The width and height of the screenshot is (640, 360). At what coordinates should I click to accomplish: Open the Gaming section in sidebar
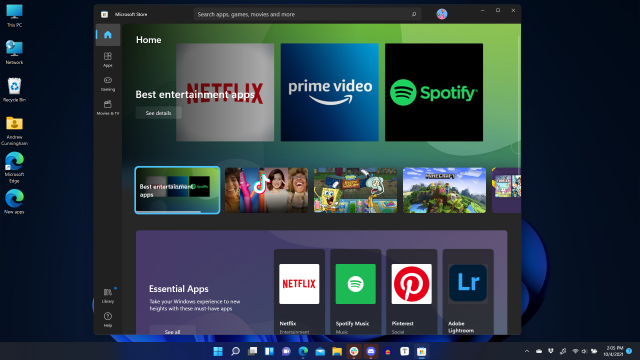108,83
